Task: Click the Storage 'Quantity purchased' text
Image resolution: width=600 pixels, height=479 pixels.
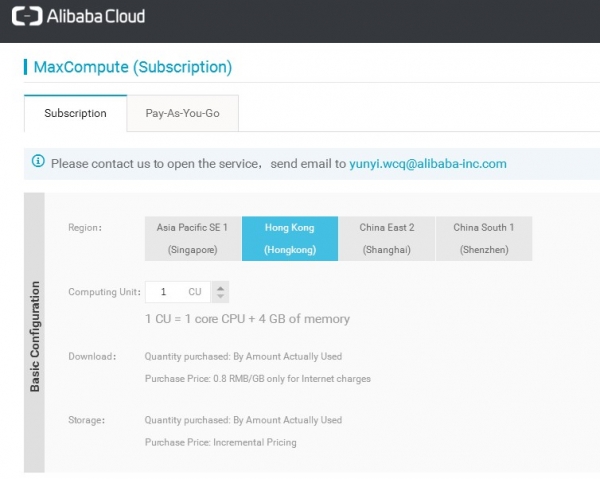Action: [x=243, y=420]
